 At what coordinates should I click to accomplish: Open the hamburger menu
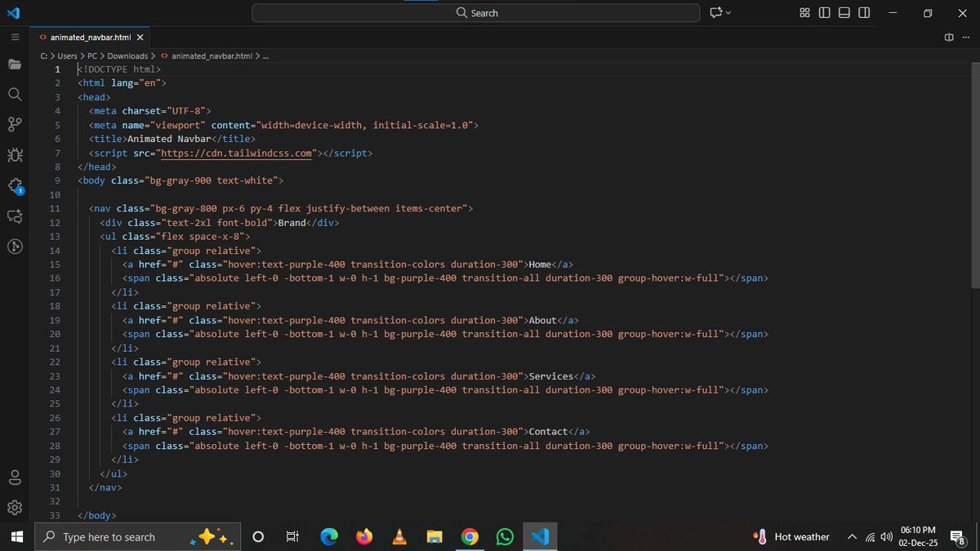15,37
